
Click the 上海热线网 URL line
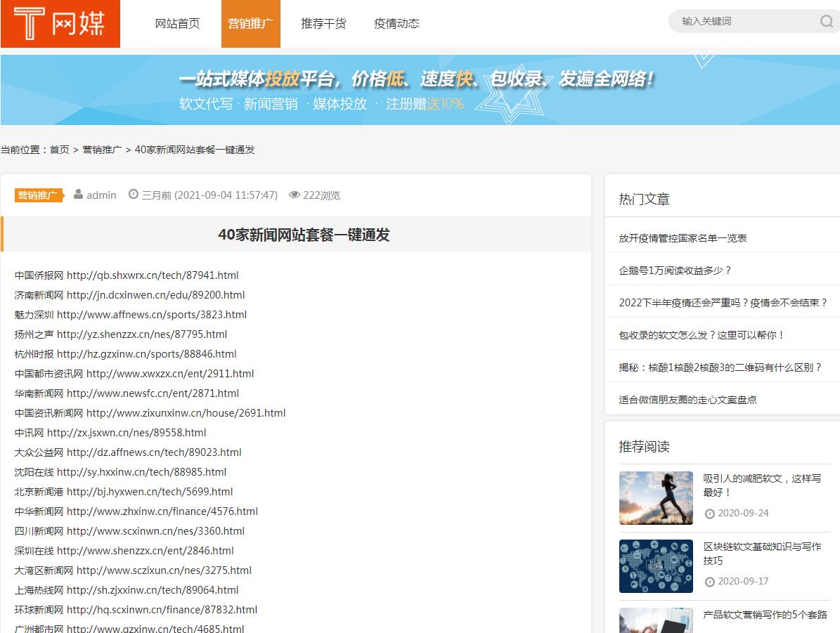[x=127, y=590]
